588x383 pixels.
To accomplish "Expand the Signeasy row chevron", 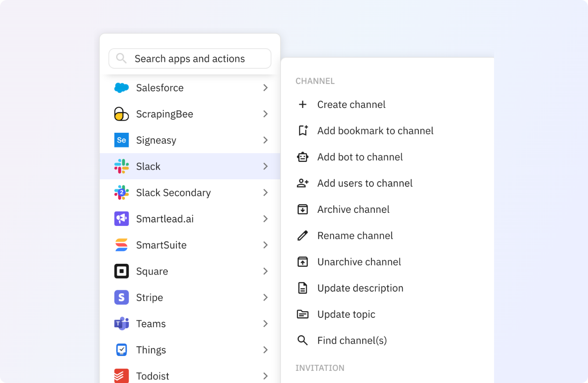I will coord(265,140).
